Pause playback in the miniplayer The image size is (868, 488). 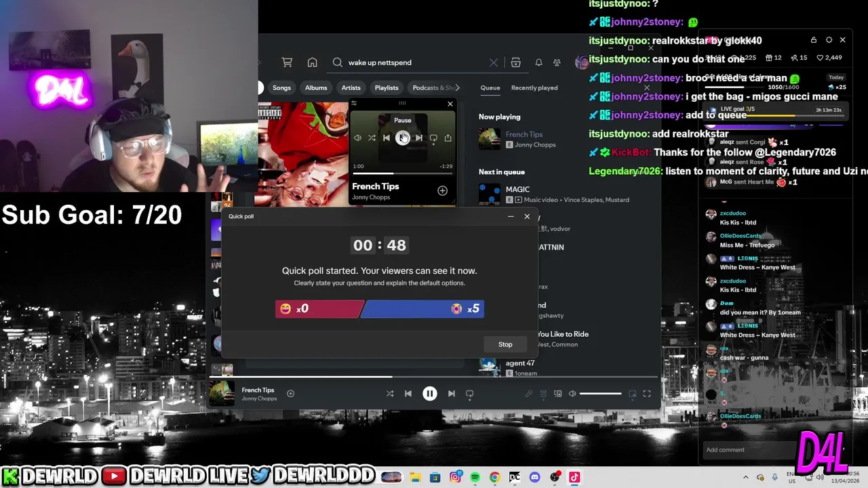coord(403,138)
